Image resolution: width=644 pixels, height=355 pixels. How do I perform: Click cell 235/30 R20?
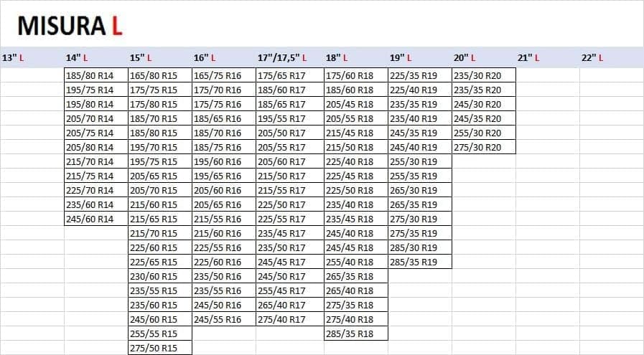[484, 75]
